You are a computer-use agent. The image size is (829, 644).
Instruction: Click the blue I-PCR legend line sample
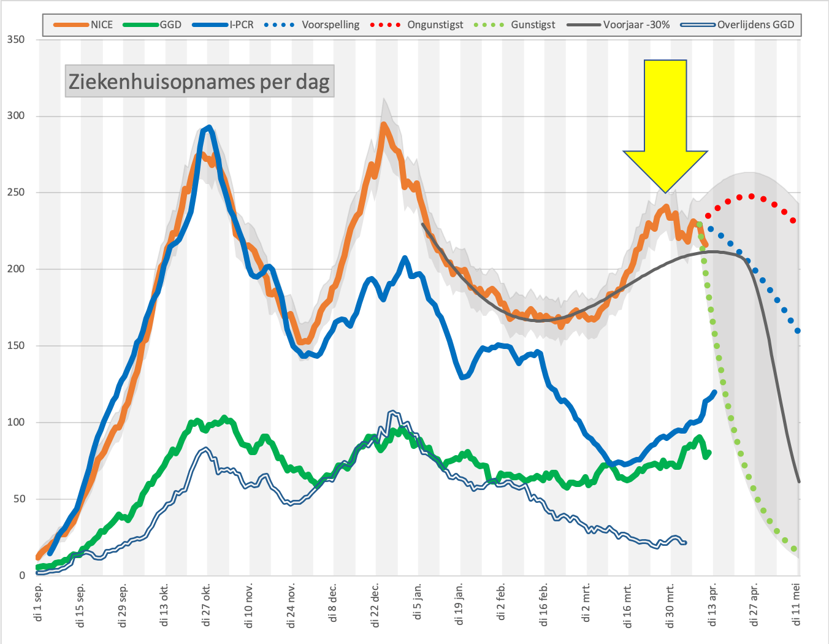point(210,25)
